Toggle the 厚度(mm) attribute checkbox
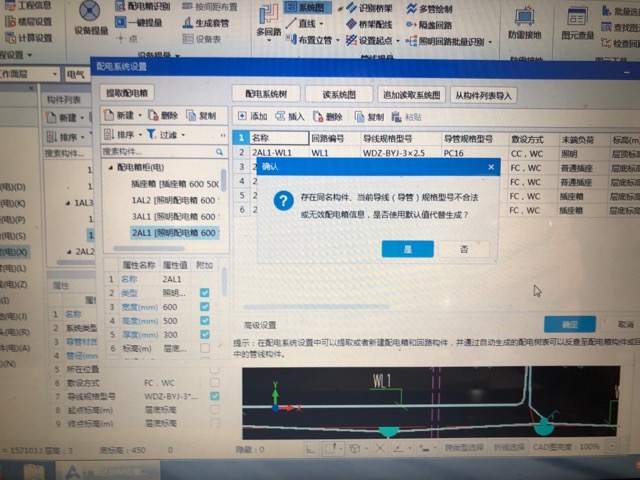The image size is (640, 480). [205, 334]
